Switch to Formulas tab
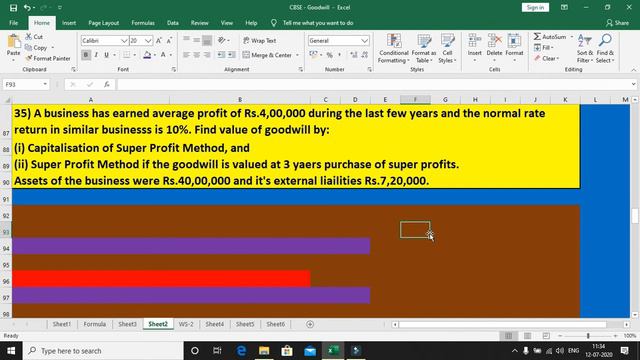 coord(143,23)
